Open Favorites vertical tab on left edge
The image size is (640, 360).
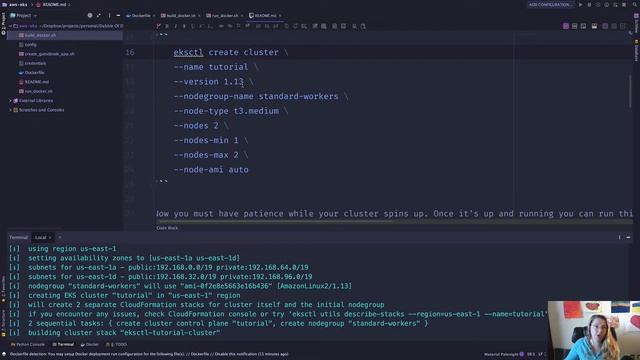pyautogui.click(x=3, y=288)
